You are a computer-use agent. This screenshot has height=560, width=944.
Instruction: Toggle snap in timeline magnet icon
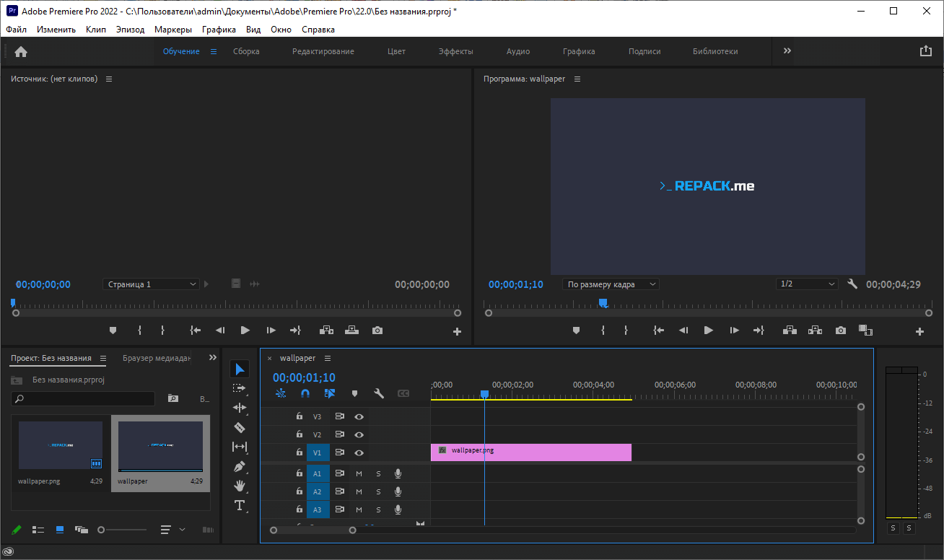[305, 393]
